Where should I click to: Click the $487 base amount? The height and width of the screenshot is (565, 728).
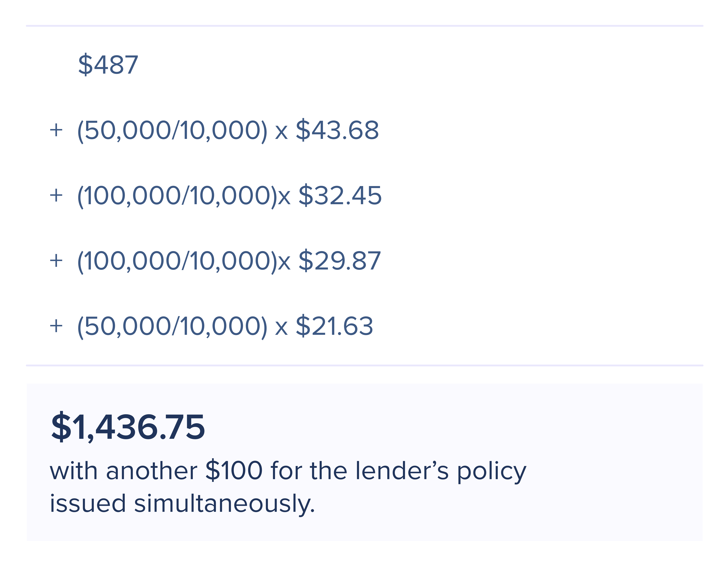point(108,64)
